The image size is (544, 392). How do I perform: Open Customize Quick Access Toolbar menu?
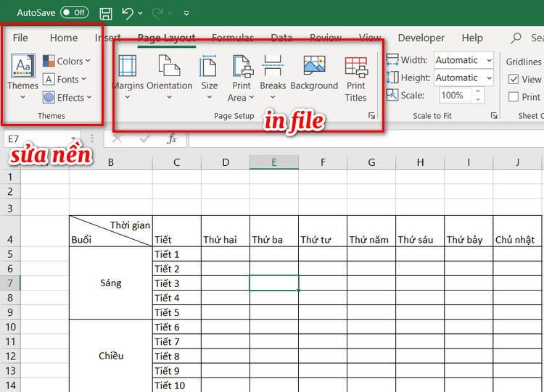coord(186,13)
